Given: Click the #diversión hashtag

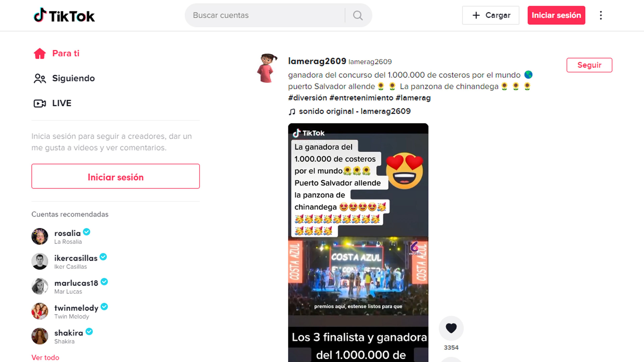Looking at the screenshot, I should tap(308, 98).
